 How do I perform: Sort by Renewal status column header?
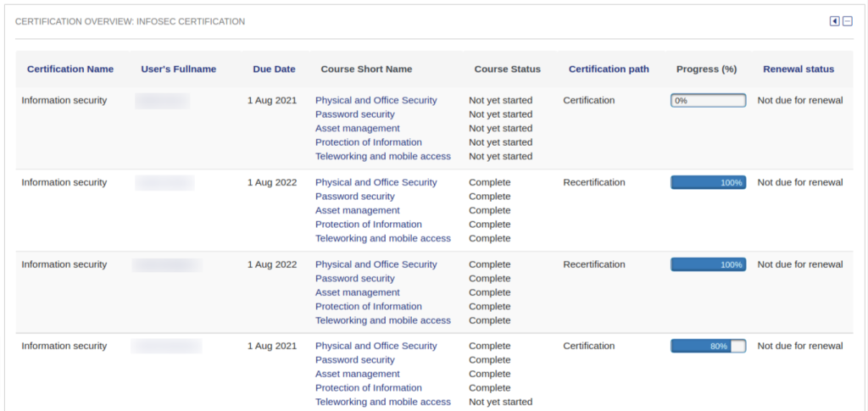tap(798, 69)
